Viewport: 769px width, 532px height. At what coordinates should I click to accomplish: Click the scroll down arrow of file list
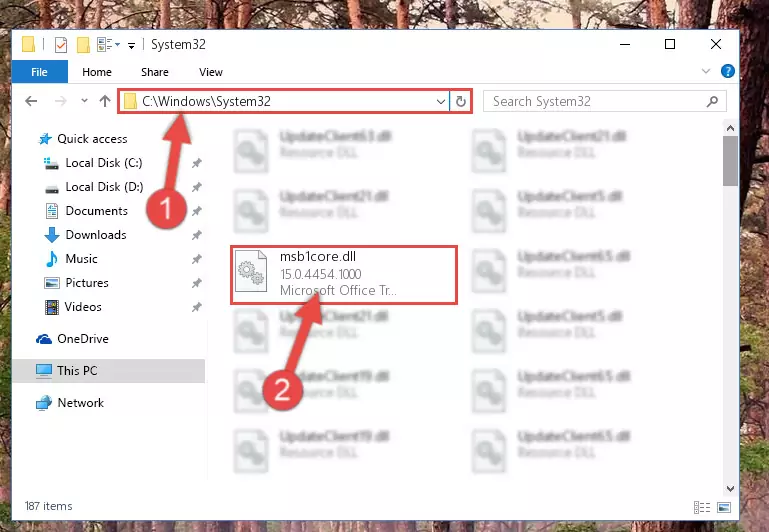click(730, 489)
